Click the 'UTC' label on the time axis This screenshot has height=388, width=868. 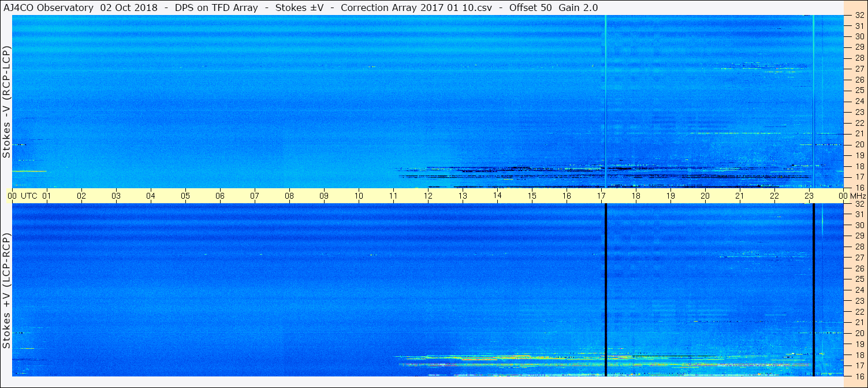pyautogui.click(x=29, y=196)
